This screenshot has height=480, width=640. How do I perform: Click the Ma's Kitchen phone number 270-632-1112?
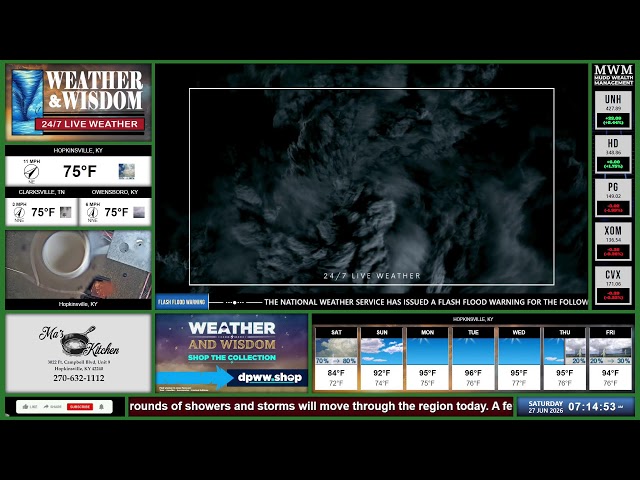(x=79, y=378)
